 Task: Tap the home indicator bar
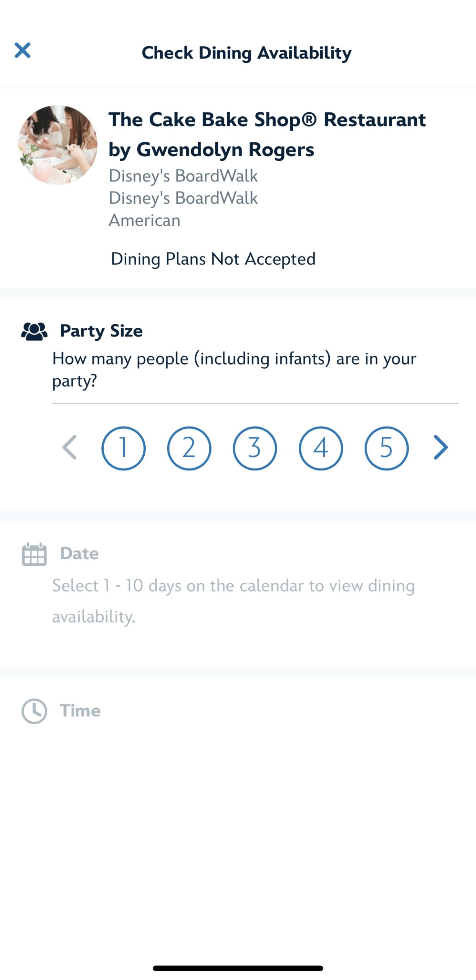pos(238,968)
